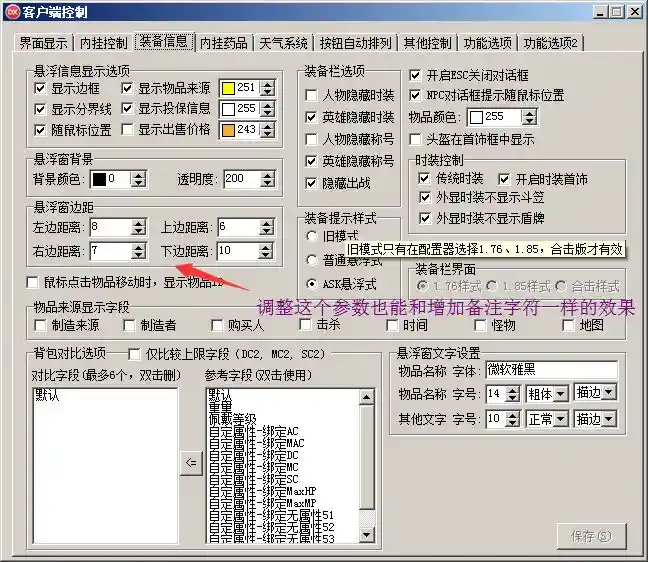Uncheck 显示分界线 option
This screenshot has width=648, height=562.
pyautogui.click(x=40, y=109)
